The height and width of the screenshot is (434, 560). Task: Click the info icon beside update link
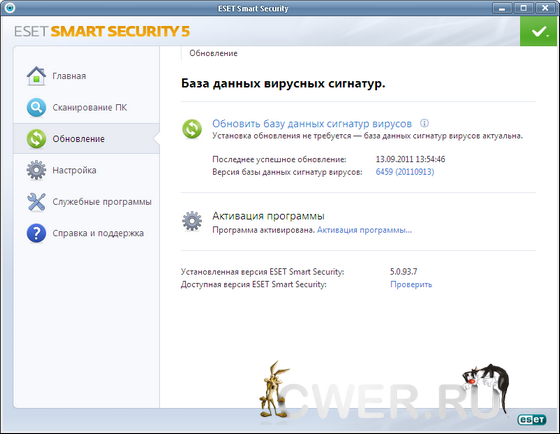pyautogui.click(x=424, y=123)
